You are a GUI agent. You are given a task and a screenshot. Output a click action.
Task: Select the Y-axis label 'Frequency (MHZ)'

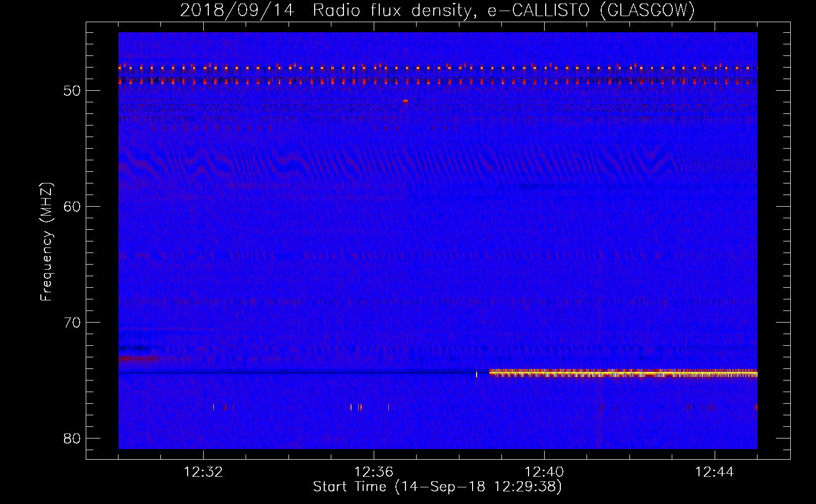point(46,241)
